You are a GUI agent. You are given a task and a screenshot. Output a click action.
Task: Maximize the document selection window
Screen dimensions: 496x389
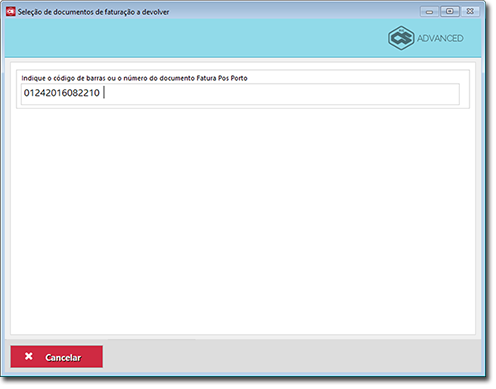[450, 12]
